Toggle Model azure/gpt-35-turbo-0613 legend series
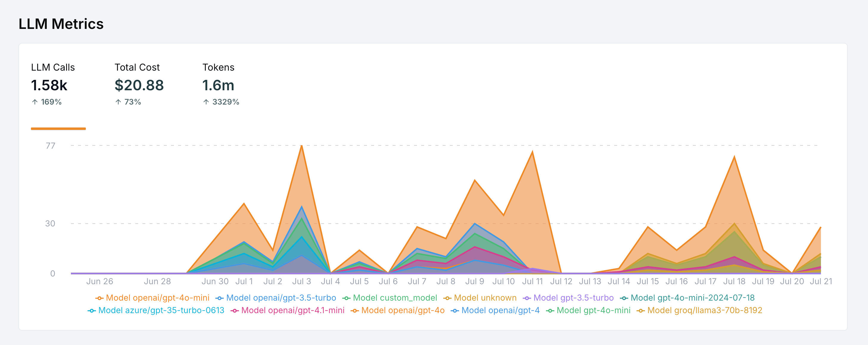Viewport: 868px width, 345px height. 156,310
